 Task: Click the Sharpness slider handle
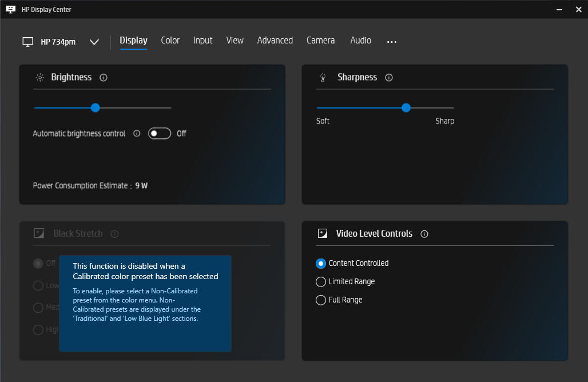pos(406,108)
